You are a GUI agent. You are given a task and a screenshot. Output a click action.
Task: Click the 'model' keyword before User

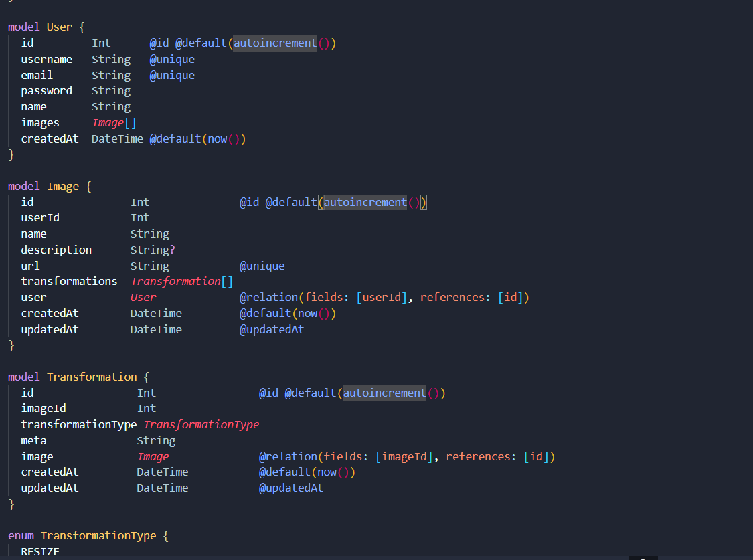(x=24, y=27)
